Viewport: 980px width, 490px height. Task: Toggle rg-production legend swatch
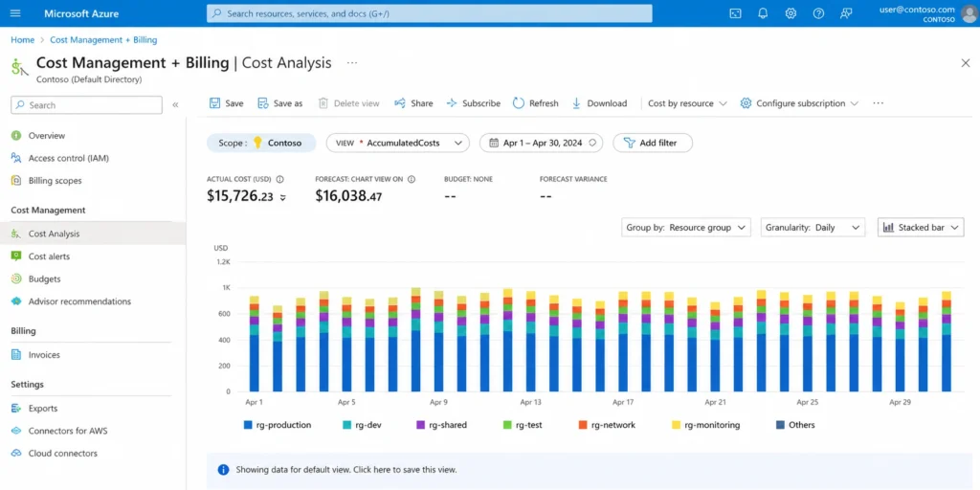(x=248, y=425)
